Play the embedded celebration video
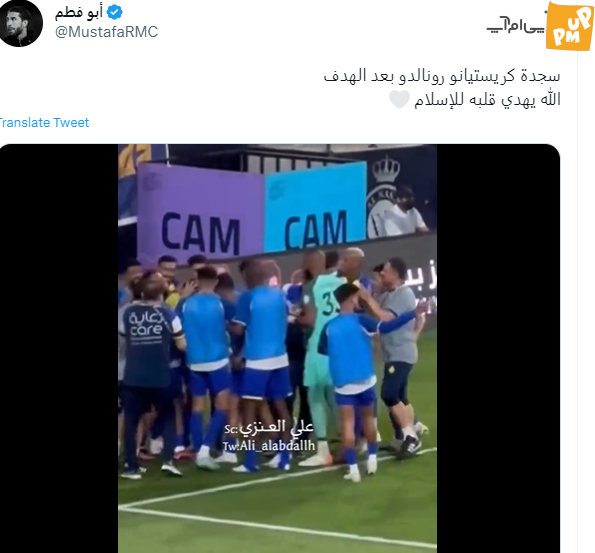 tap(277, 348)
